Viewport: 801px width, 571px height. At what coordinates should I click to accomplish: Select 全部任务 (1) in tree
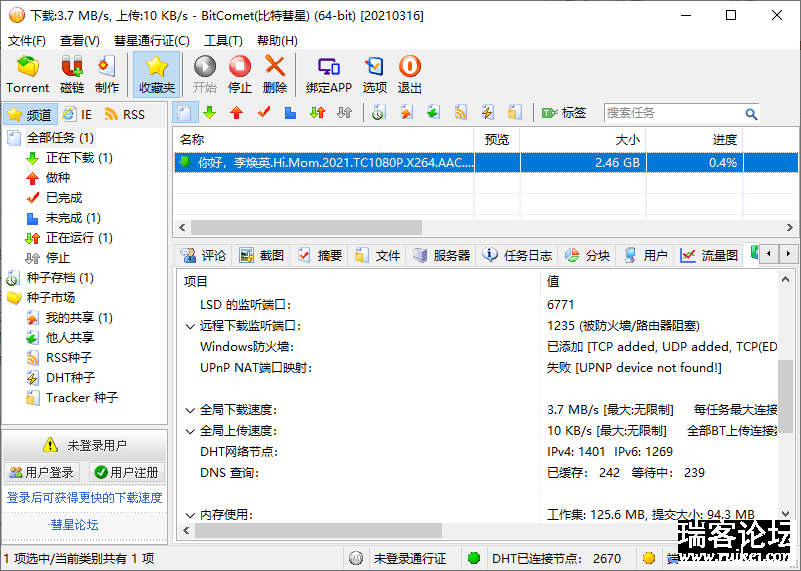point(60,138)
